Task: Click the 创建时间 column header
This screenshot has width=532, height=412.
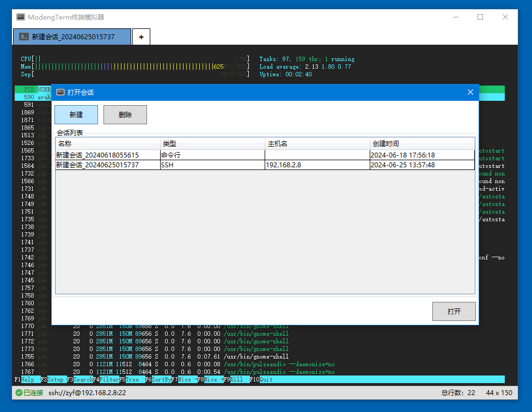Action: [422, 144]
